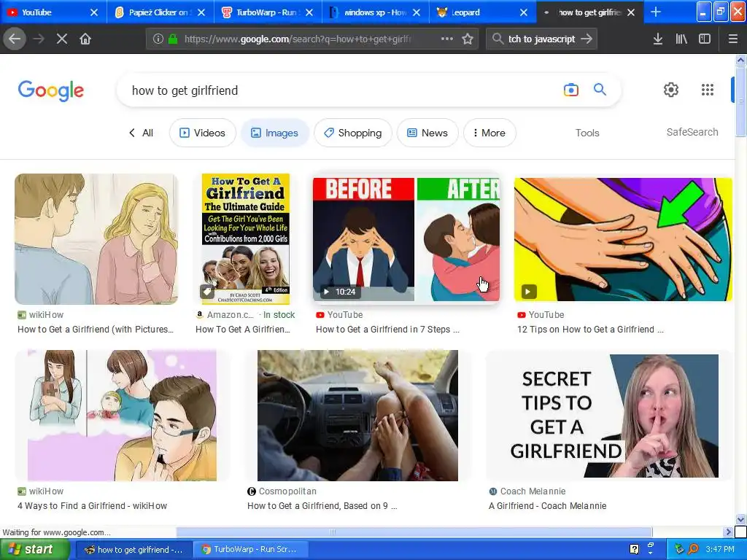
Task: Open the BEFORE AFTER video thumbnail
Action: pos(406,239)
